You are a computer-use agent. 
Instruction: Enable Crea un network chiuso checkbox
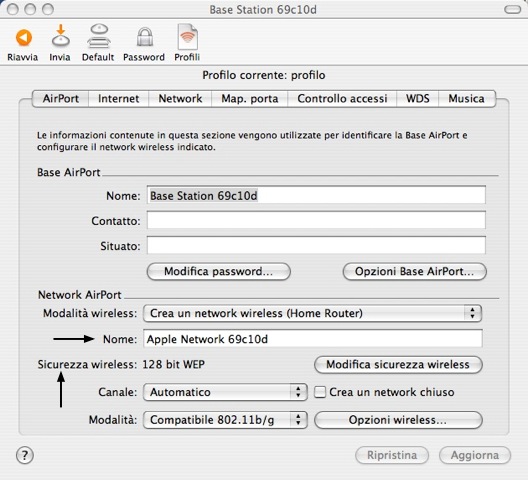pyautogui.click(x=320, y=392)
